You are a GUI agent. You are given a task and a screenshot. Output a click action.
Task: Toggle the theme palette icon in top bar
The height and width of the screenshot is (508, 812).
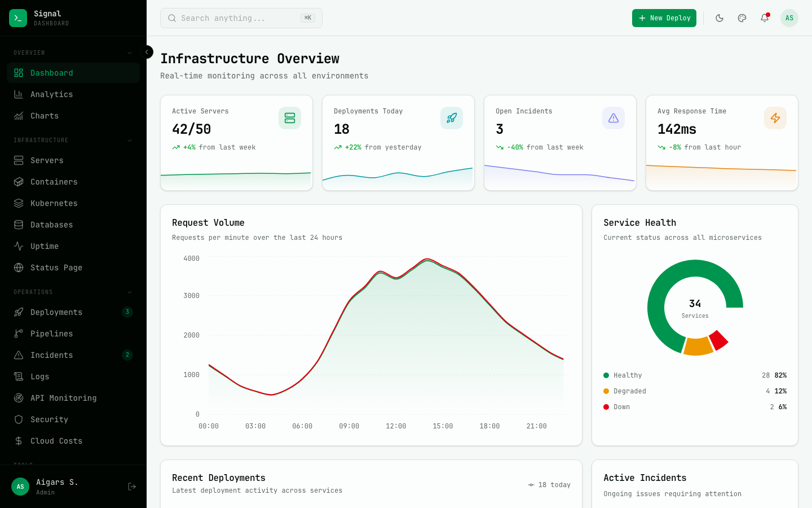tap(742, 17)
